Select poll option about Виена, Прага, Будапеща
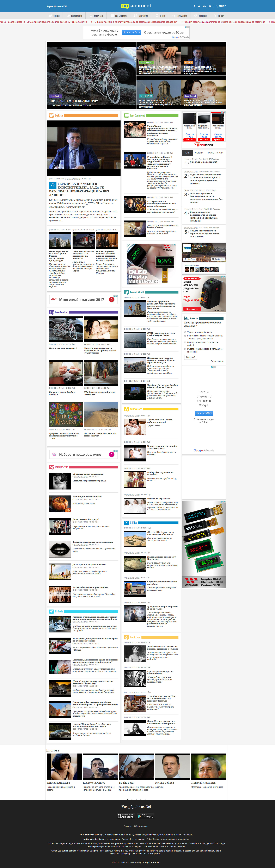275x868 pixels. point(185,336)
